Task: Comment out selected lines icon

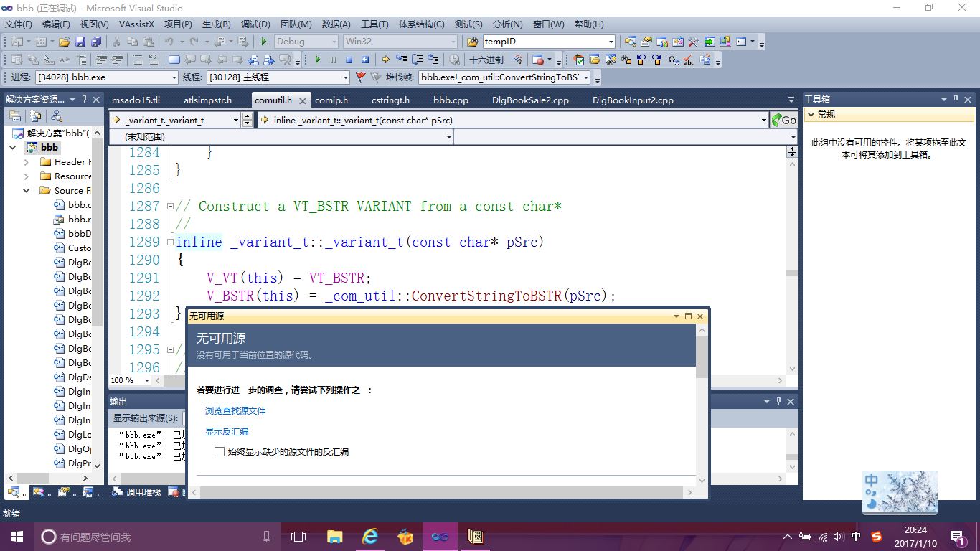Action: point(138,60)
